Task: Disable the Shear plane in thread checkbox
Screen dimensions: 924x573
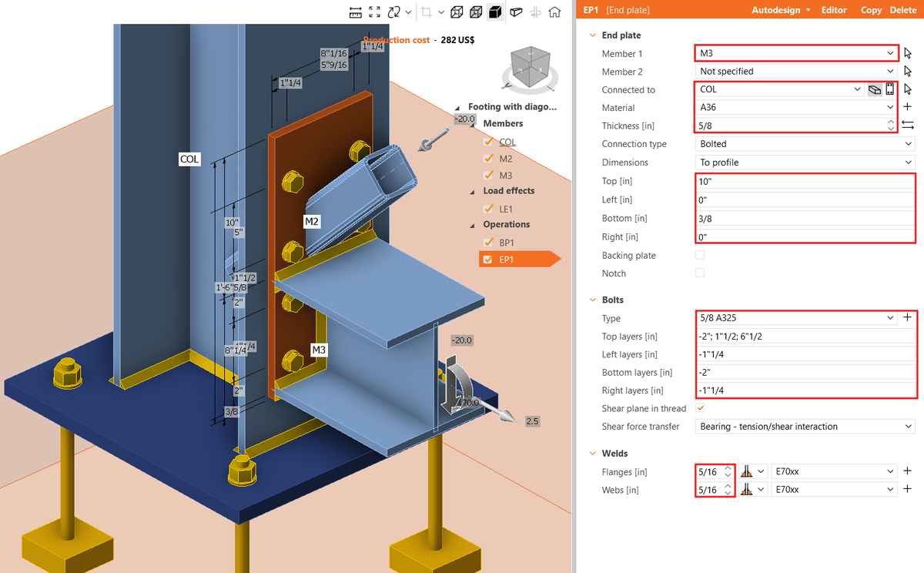Action: 700,408
